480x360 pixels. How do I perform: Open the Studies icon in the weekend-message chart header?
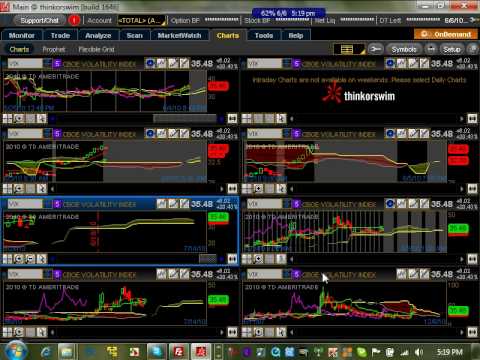pyautogui.click(x=401, y=63)
